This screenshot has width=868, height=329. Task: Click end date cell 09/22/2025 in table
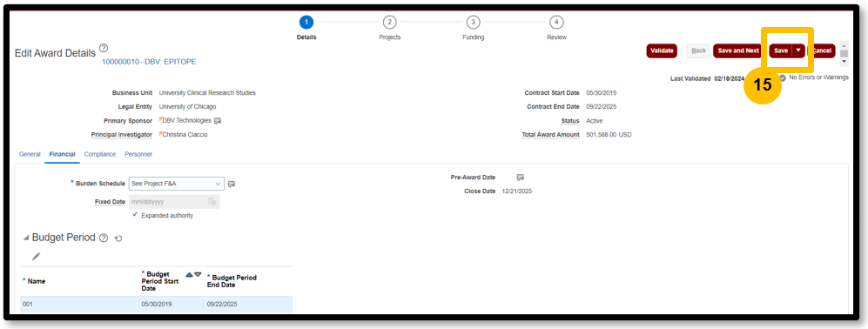point(222,304)
